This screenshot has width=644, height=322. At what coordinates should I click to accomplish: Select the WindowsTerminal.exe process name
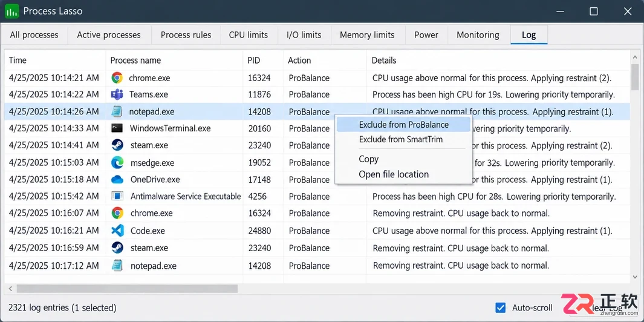pyautogui.click(x=170, y=128)
